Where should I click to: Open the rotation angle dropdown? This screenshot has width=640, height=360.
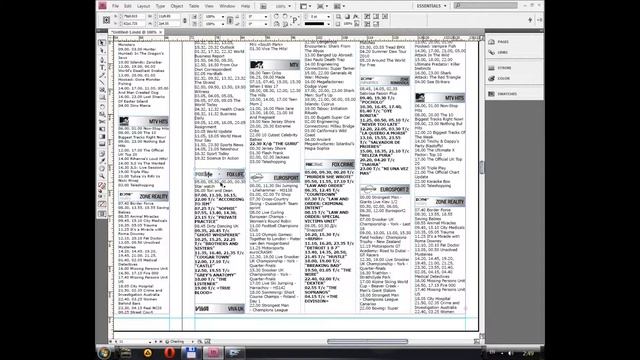pos(266,17)
